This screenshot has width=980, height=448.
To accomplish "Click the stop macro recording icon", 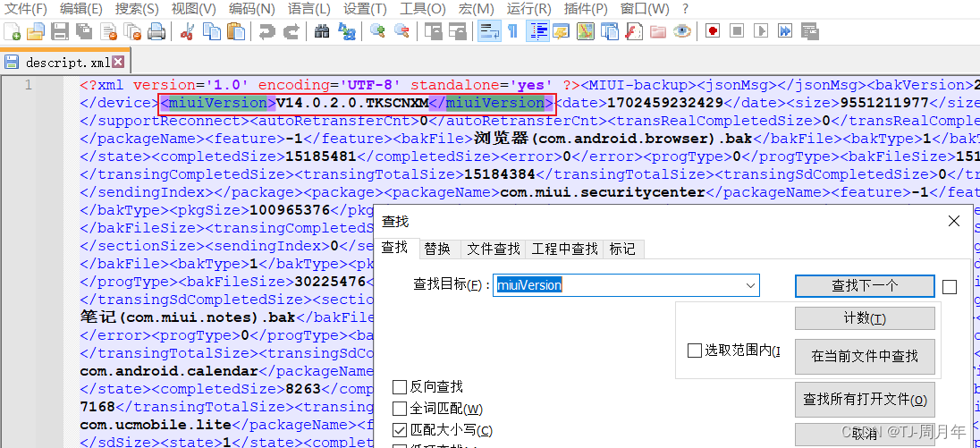I will [737, 30].
